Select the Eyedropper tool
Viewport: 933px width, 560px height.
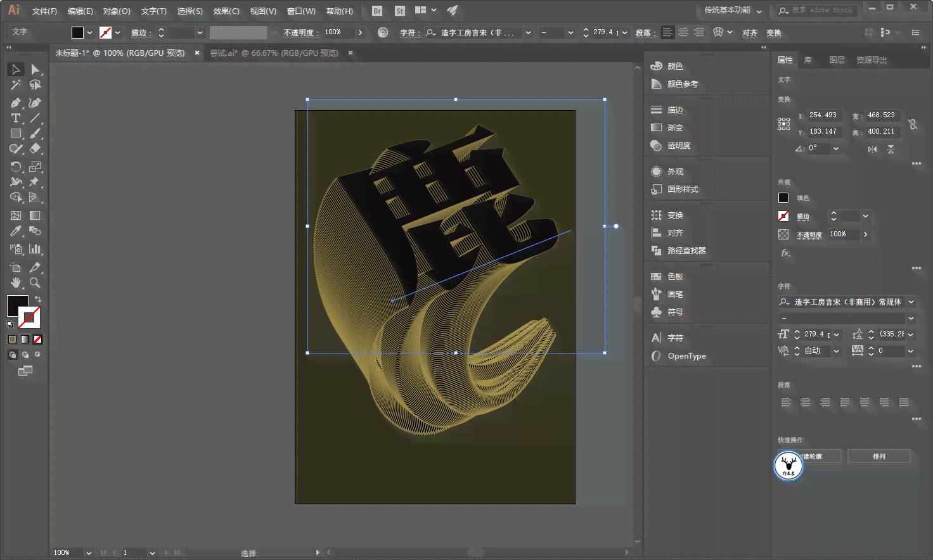(16, 231)
